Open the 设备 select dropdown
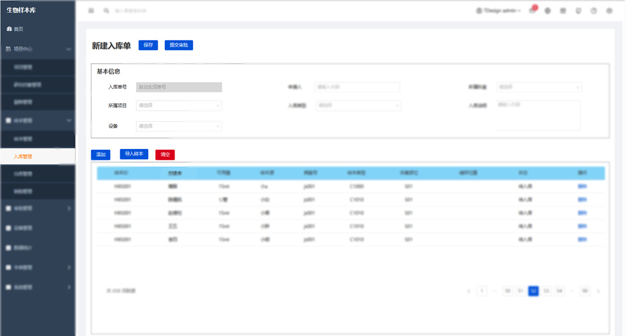The width and height of the screenshot is (644, 336). tap(179, 126)
